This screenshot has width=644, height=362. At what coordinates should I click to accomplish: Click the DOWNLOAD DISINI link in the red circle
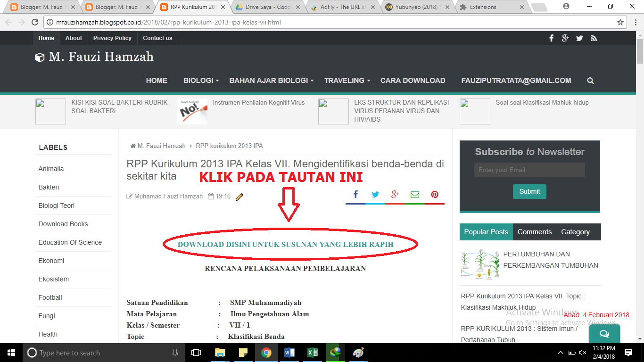coord(285,245)
